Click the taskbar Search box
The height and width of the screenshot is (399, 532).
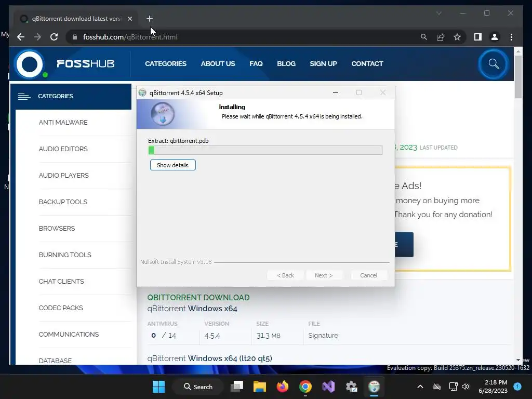[198, 387]
